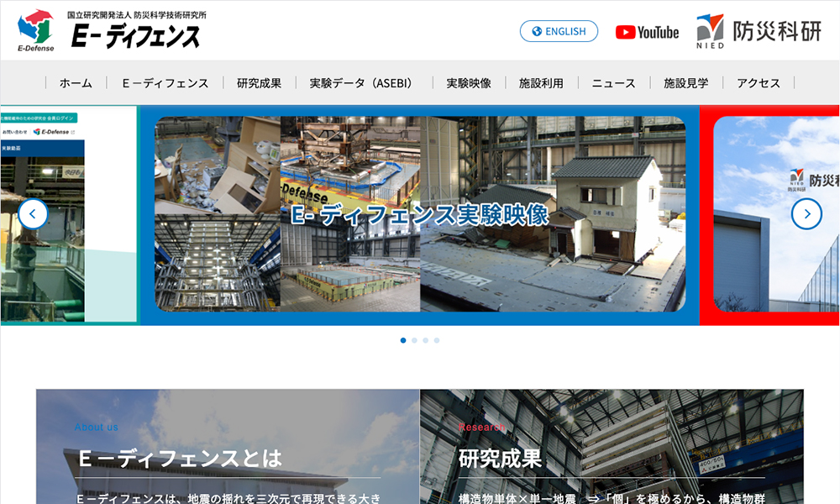Select the second carousel pagination dot
This screenshot has height=504, width=840.
click(x=414, y=340)
